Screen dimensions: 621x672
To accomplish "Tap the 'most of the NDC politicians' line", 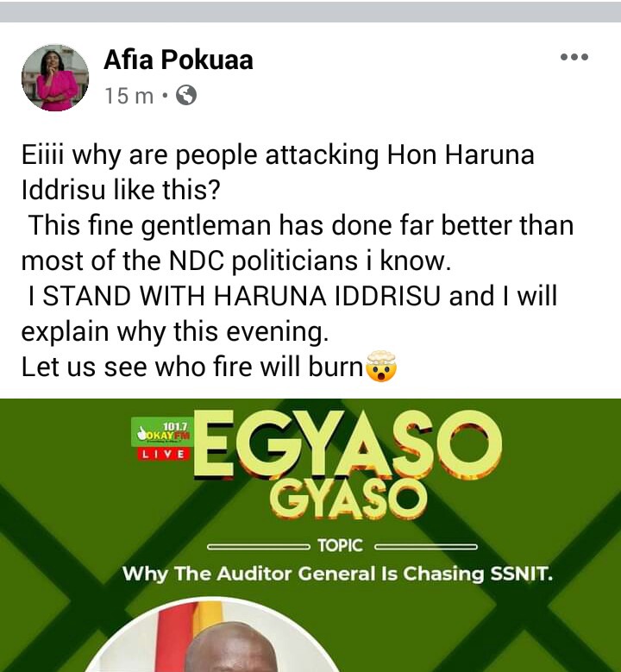I will [236, 261].
